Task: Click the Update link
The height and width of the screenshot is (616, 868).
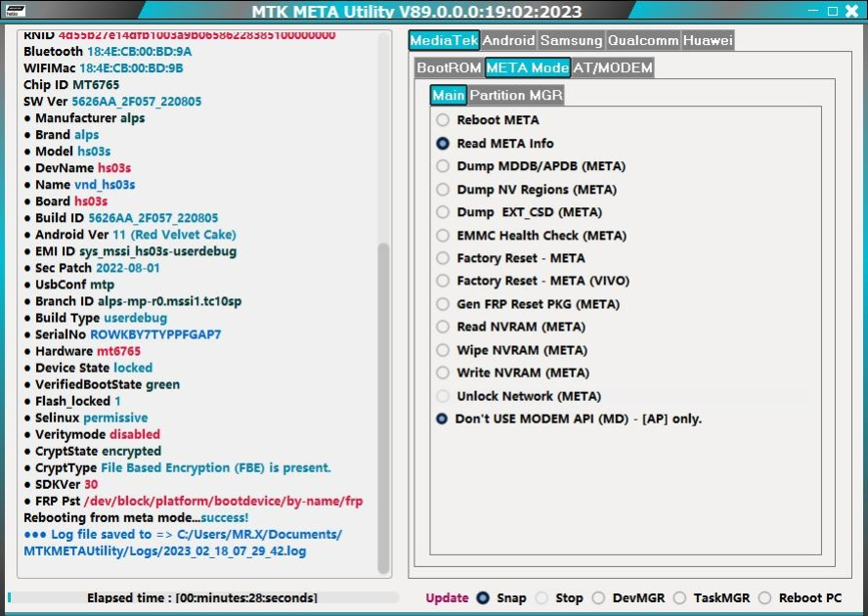Action: coord(447,598)
